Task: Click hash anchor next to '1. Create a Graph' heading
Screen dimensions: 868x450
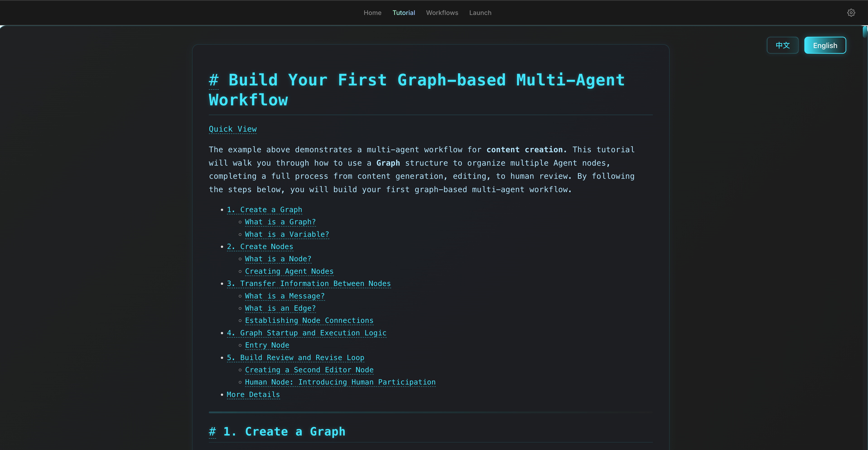Action: click(x=212, y=431)
